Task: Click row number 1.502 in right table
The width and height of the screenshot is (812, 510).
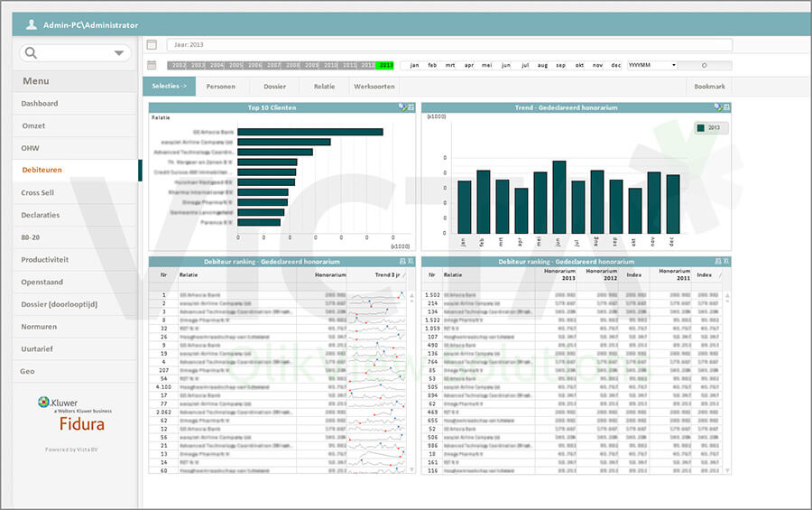Action: (x=432, y=295)
